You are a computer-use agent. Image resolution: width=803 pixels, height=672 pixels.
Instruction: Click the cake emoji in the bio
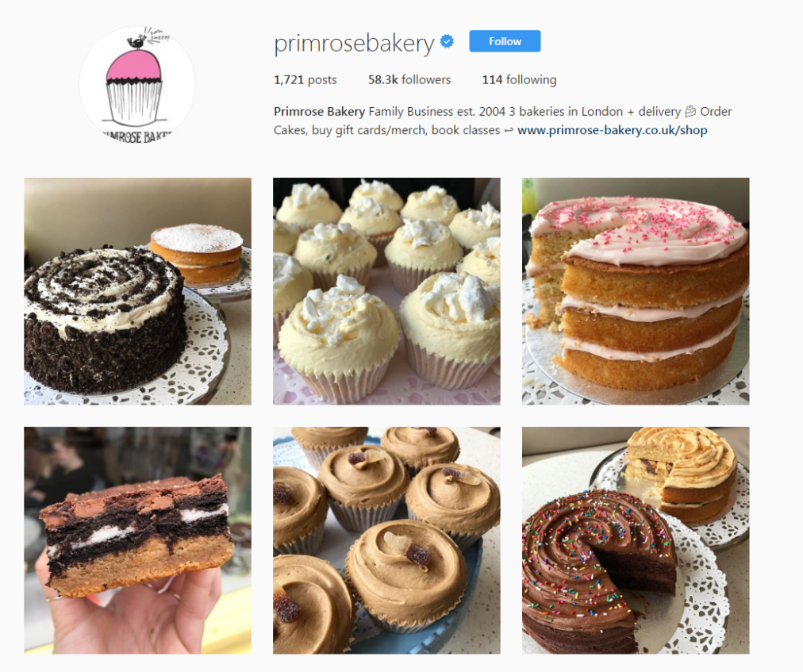point(690,111)
